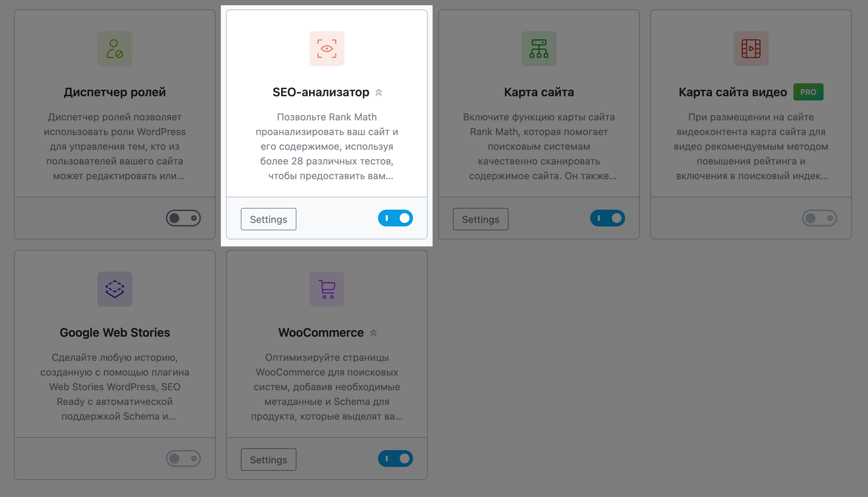Turn off the Карта сайта toggle

coord(608,218)
